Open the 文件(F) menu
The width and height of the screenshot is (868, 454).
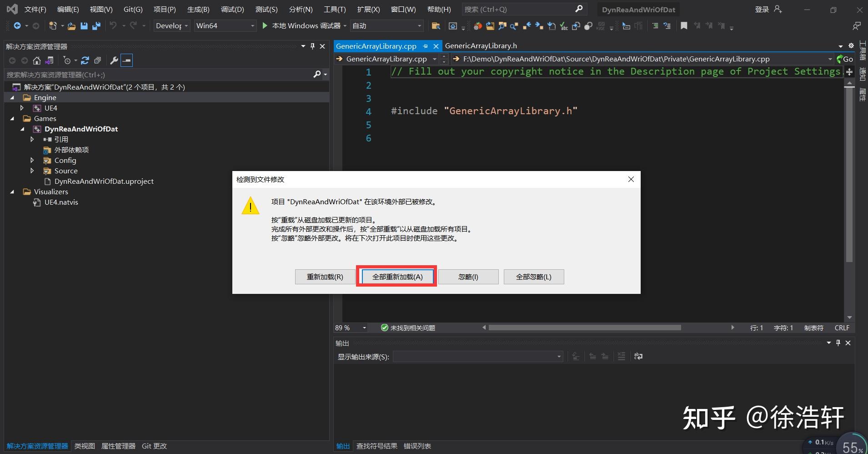coord(35,9)
